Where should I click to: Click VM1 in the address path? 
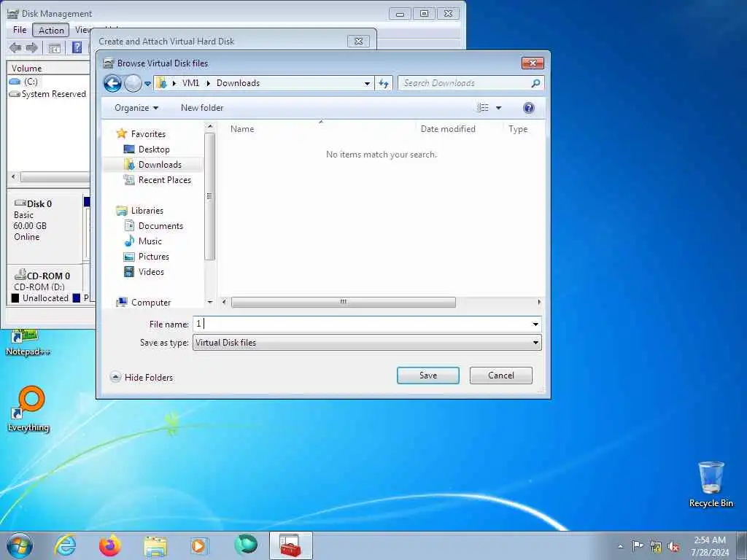click(190, 83)
